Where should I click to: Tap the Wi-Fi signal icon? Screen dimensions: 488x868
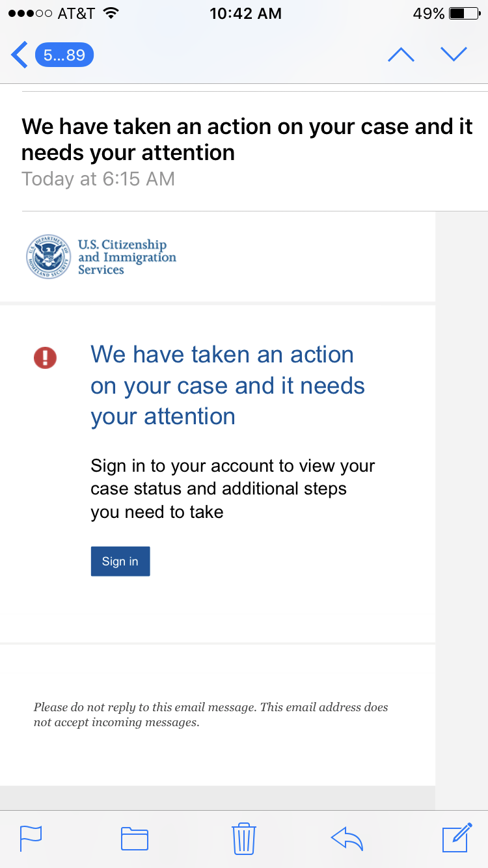[x=111, y=13]
